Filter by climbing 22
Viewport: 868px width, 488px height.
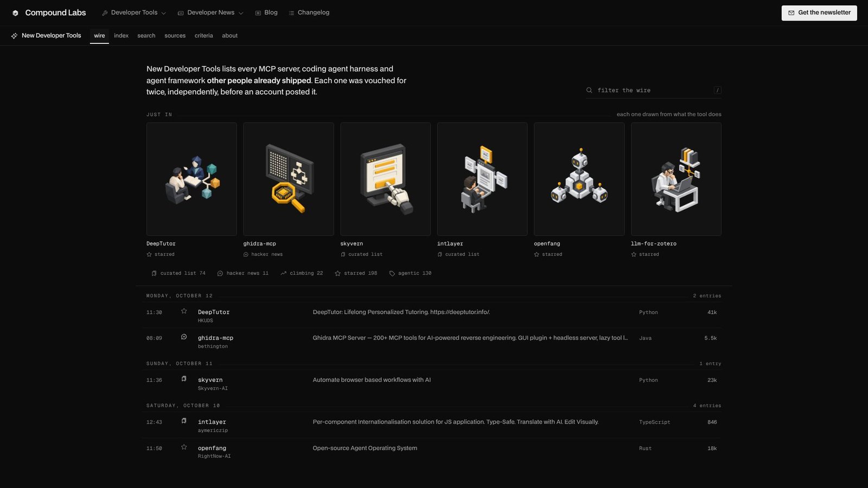click(x=302, y=273)
